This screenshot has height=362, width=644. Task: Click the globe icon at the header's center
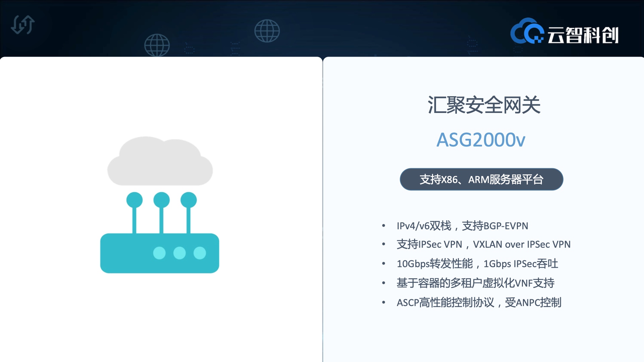(267, 31)
